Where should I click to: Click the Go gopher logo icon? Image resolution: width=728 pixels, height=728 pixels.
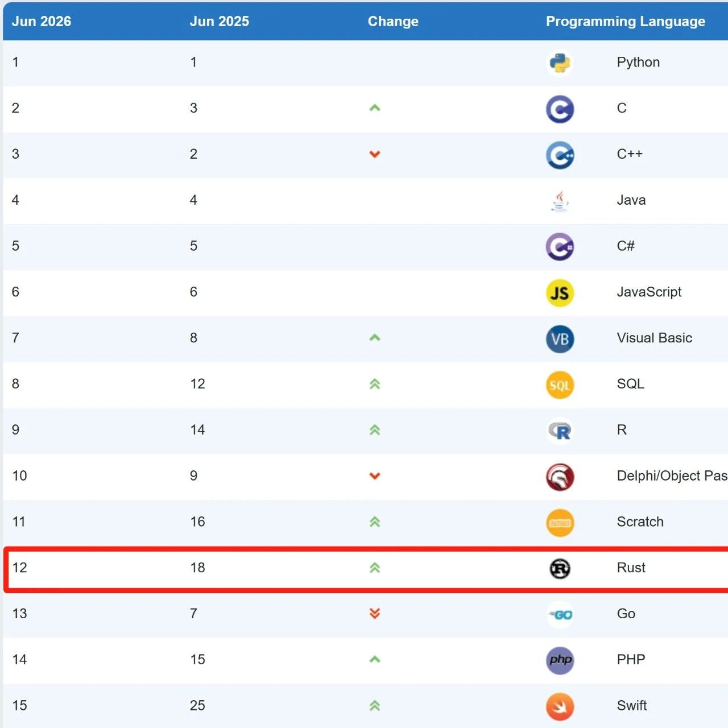coord(560,615)
